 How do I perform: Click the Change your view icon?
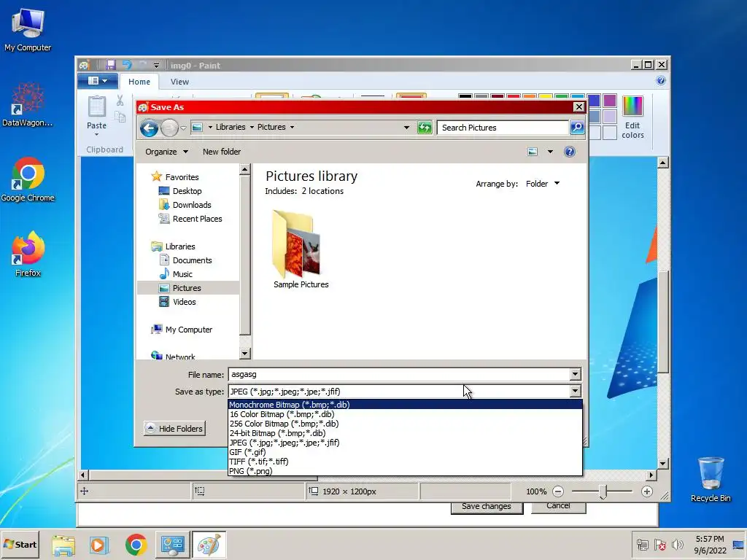click(533, 152)
